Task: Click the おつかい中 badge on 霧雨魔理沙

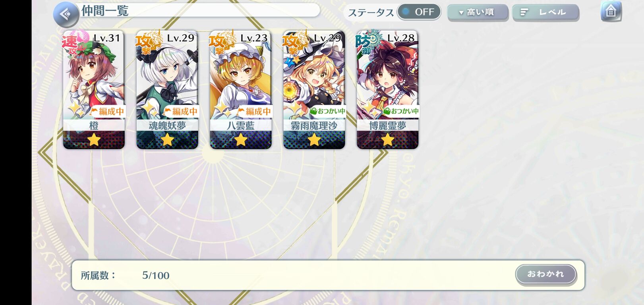Action: click(x=327, y=111)
